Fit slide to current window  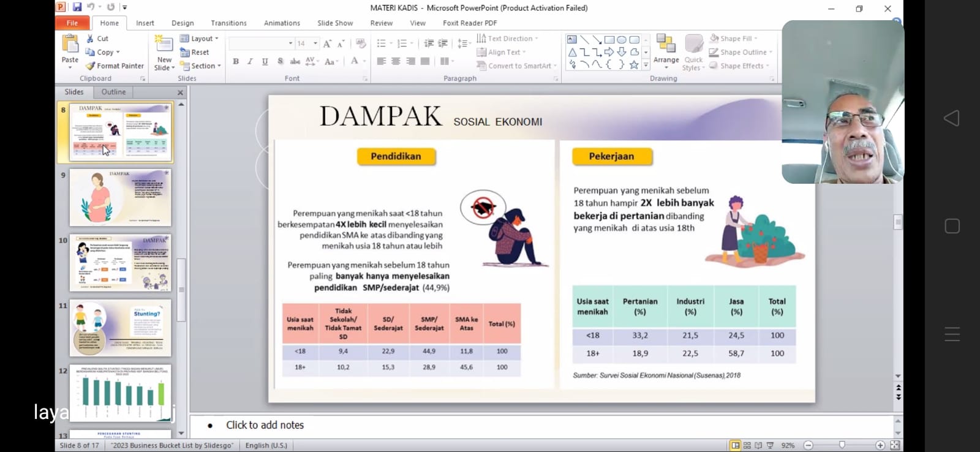895,445
